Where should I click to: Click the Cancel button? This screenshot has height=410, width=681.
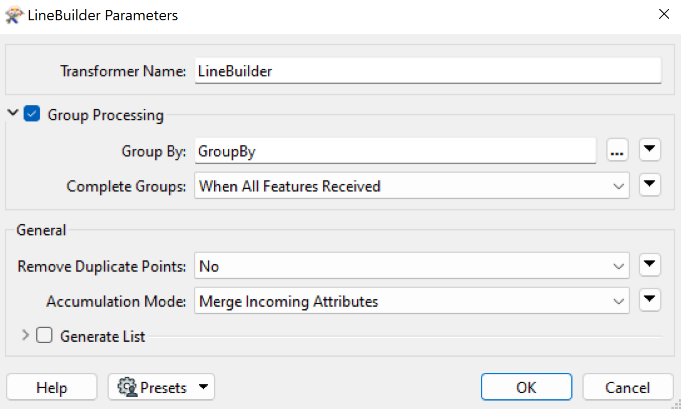point(628,387)
